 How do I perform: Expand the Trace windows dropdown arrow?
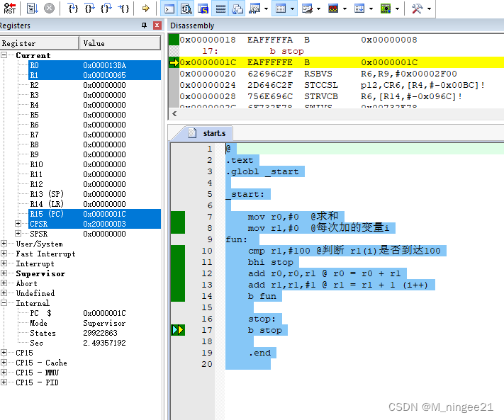(x=371, y=8)
